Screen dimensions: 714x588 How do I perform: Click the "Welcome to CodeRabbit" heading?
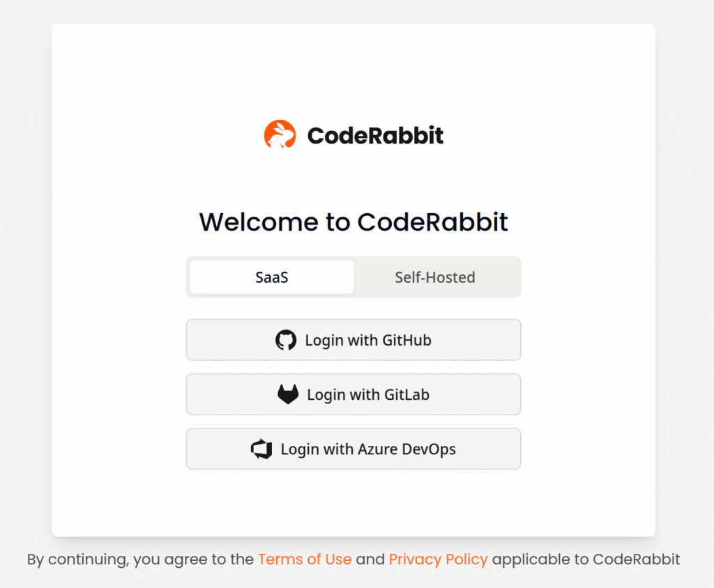coord(354,222)
